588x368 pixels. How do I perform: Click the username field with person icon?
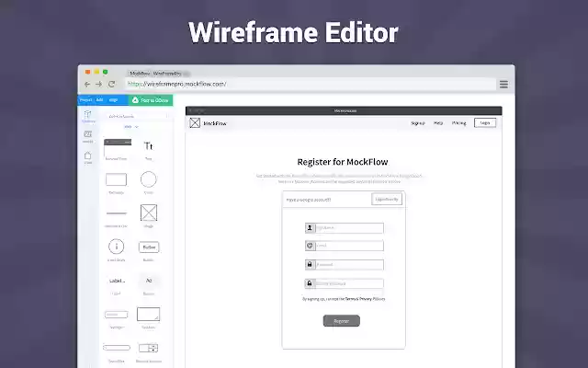point(345,228)
